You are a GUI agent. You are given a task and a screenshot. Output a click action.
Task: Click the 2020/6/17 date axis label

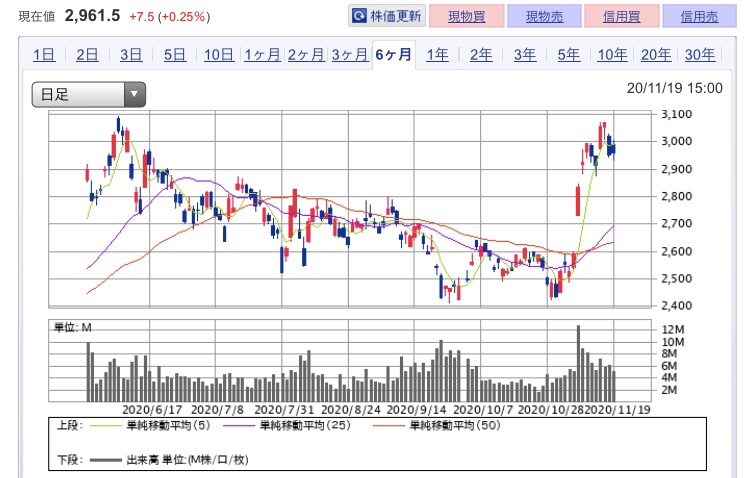152,410
